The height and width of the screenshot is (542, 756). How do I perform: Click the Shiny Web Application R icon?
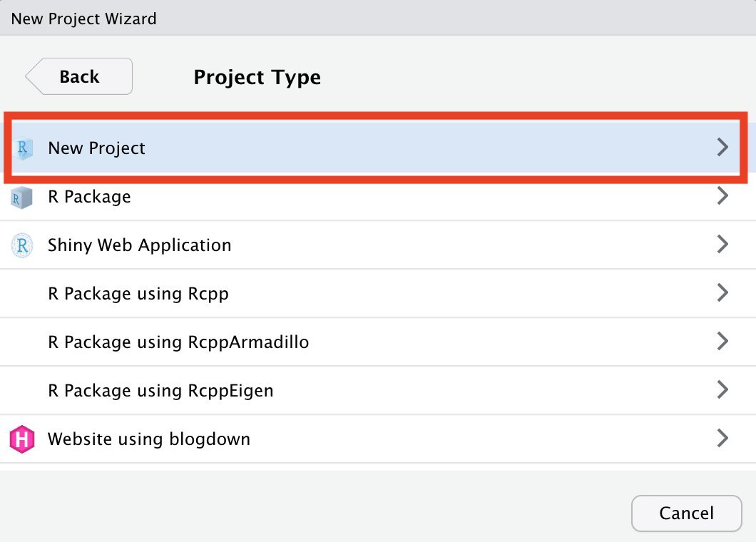pyautogui.click(x=22, y=245)
